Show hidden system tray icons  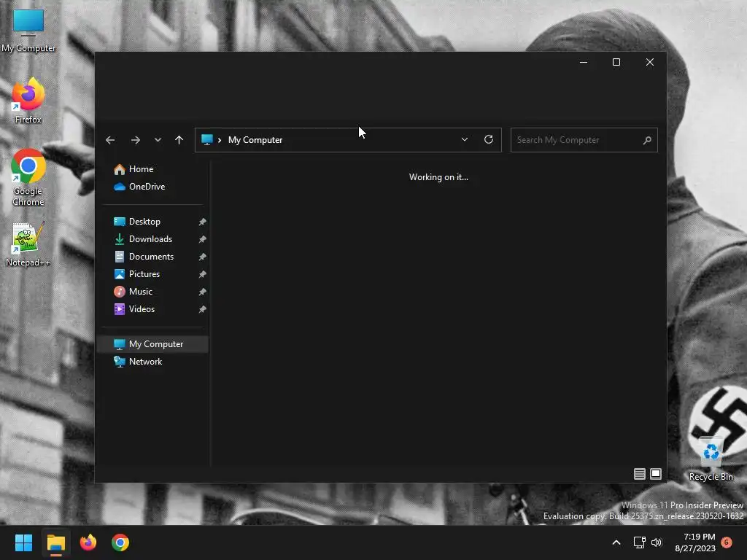point(616,542)
